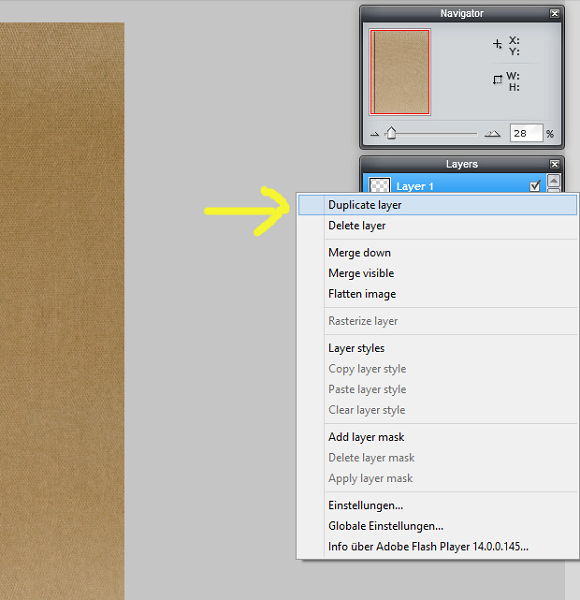Click the zoom percentage field showing 28
This screenshot has width=580, height=600.
coord(526,133)
